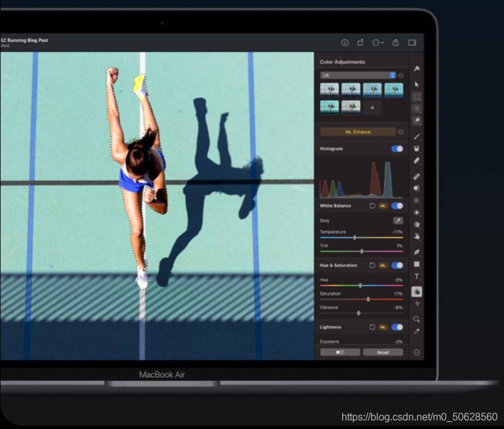Screen dimensions: 504x429
Task: Open the options circle beside ML Enhance
Action: (x=401, y=132)
